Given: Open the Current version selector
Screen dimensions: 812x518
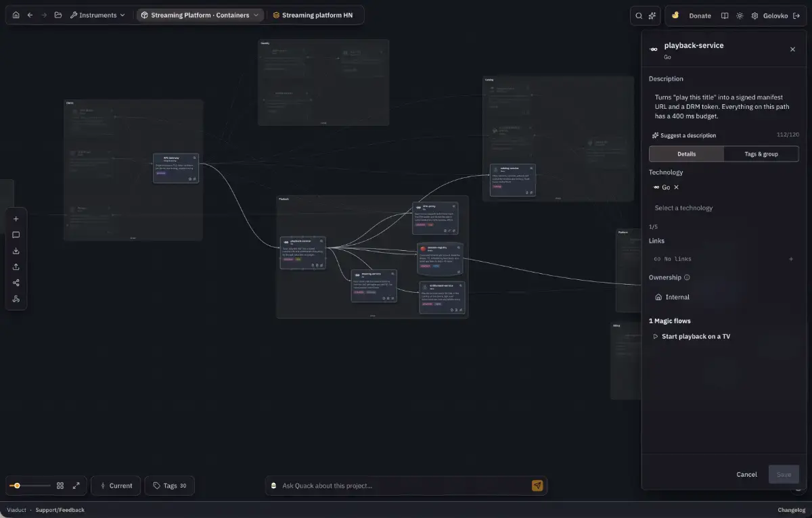Looking at the screenshot, I should [116, 486].
